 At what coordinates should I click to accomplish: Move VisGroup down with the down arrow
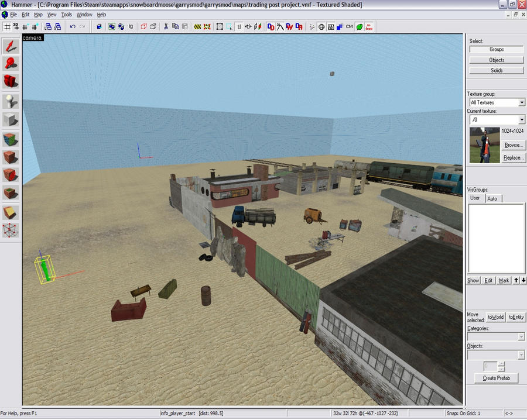[523, 280]
